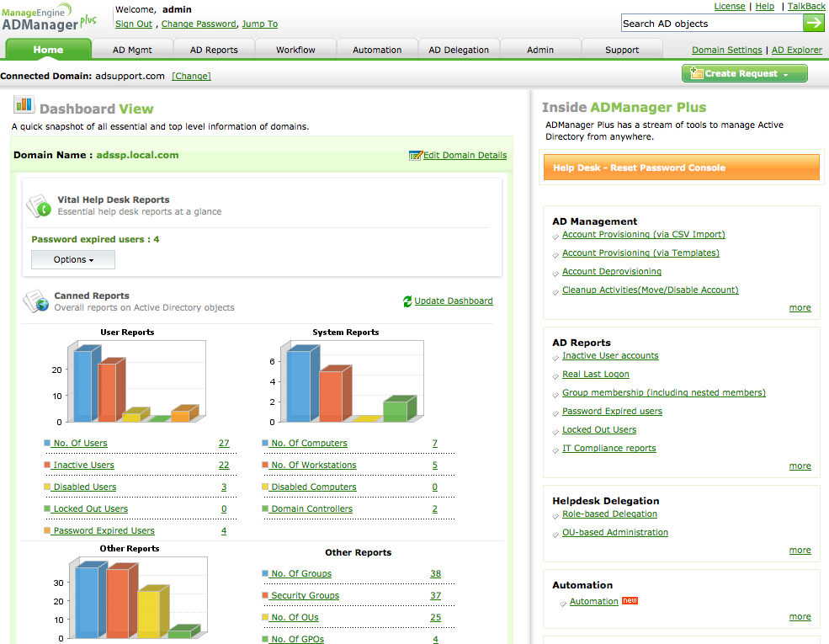This screenshot has width=829, height=644.
Task: Open the Automation tab
Action: (377, 50)
